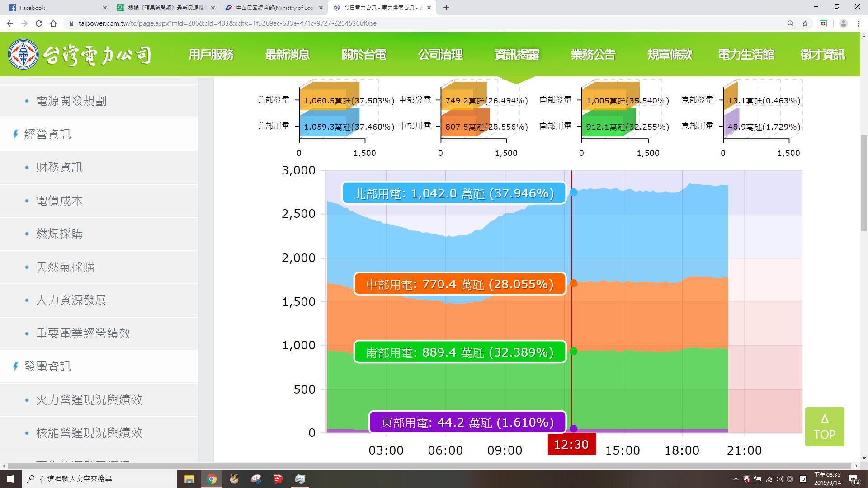Check the battery status icon

pyautogui.click(x=758, y=479)
